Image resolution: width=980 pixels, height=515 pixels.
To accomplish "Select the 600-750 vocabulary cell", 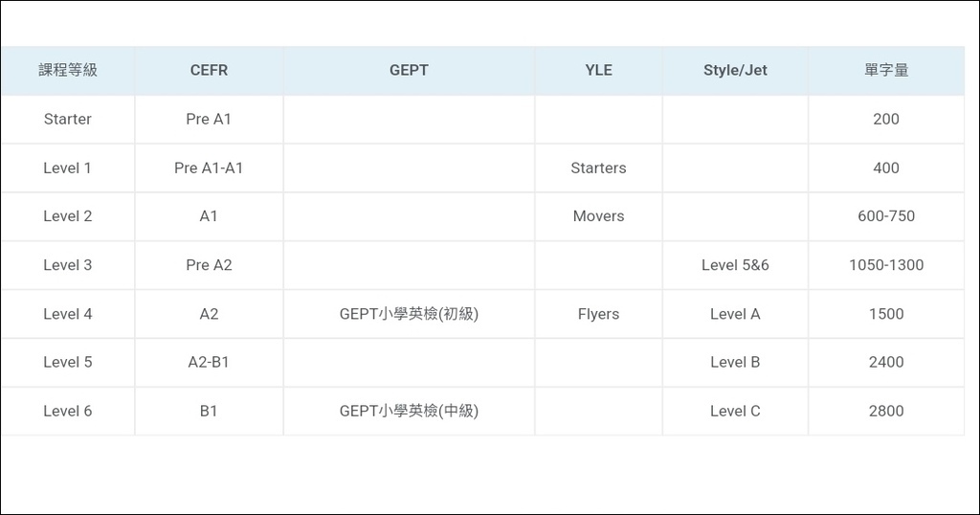I will pos(886,216).
